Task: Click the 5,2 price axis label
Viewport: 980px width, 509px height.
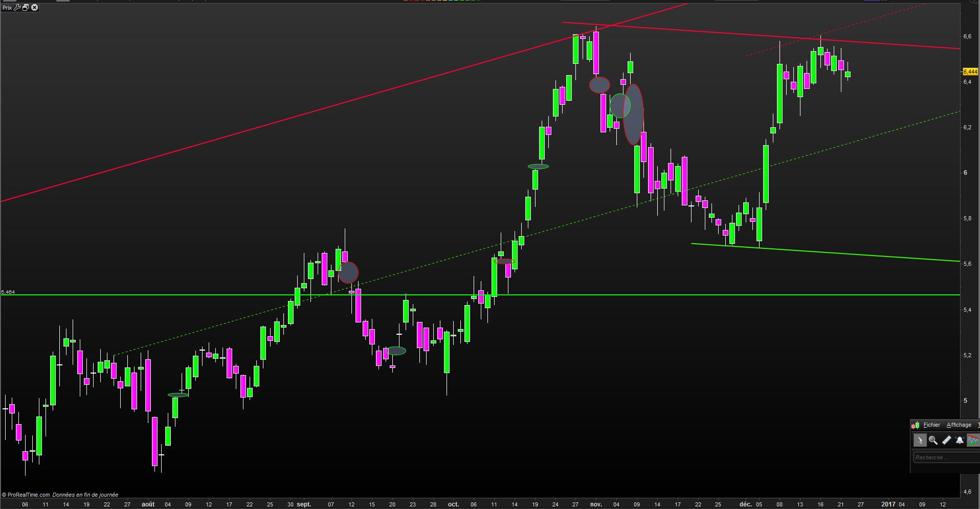Action: click(967, 355)
